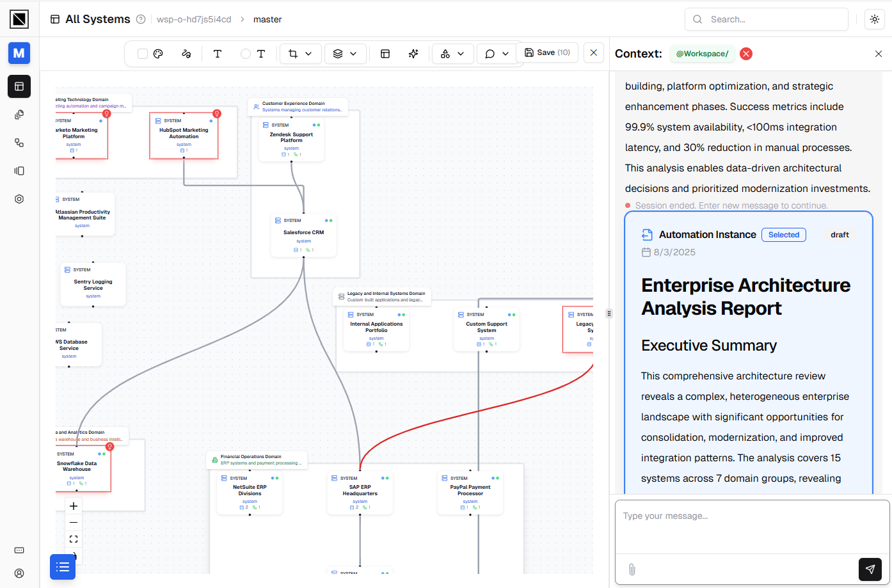
Task: Select the freehand scribble tool in the toolbar
Action: tap(186, 54)
